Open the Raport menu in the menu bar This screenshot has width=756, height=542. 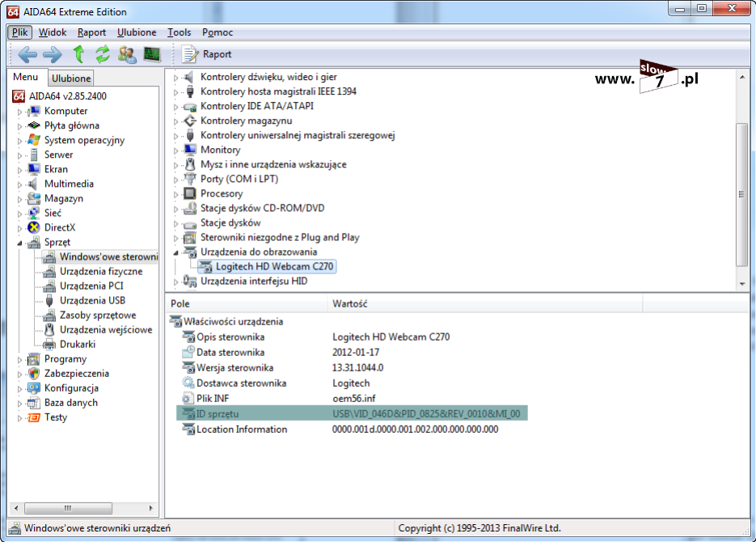point(91,32)
